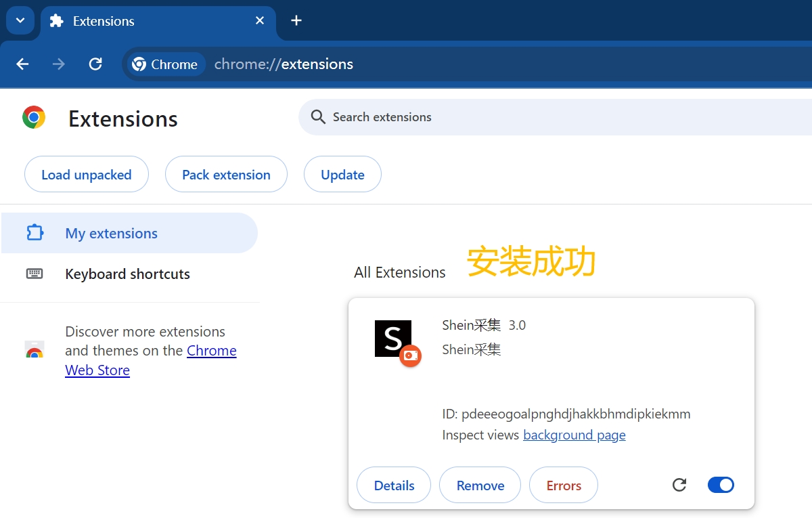
Task: Open Details for Shein采集 extension
Action: click(394, 485)
